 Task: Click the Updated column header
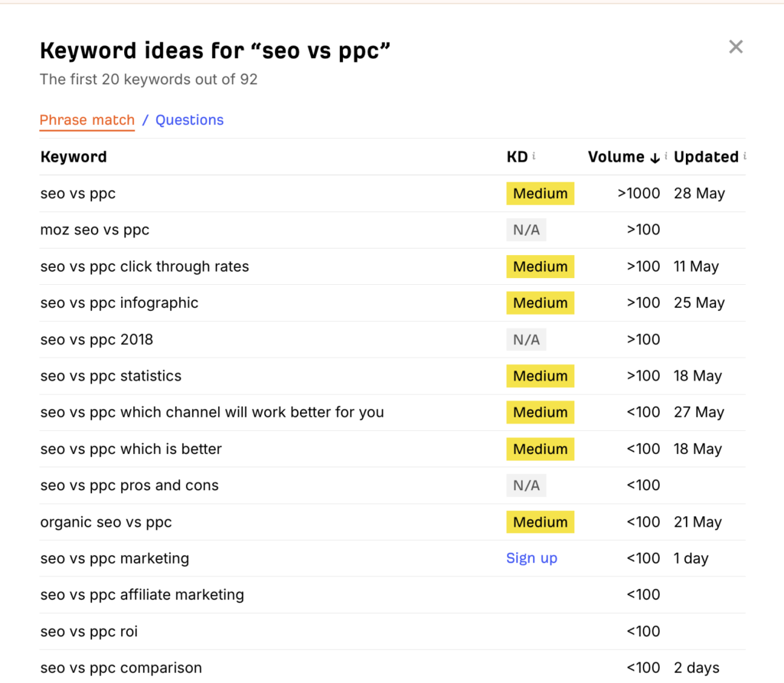(706, 157)
